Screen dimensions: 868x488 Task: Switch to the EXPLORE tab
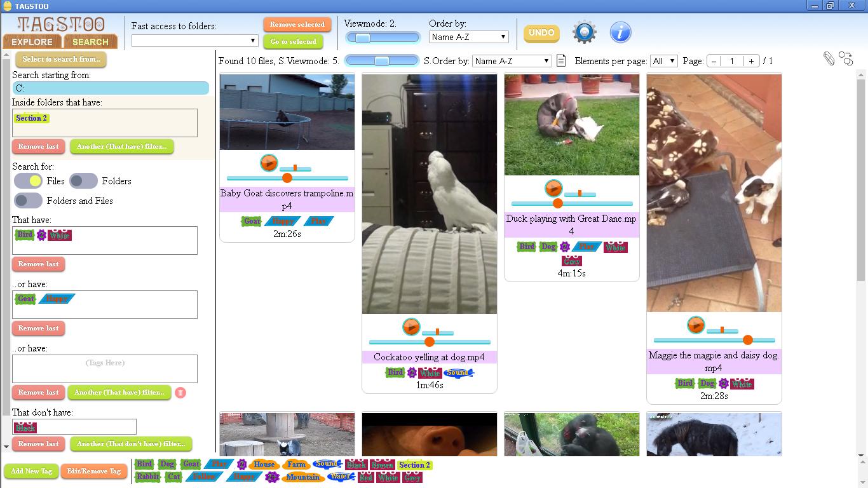pos(32,42)
